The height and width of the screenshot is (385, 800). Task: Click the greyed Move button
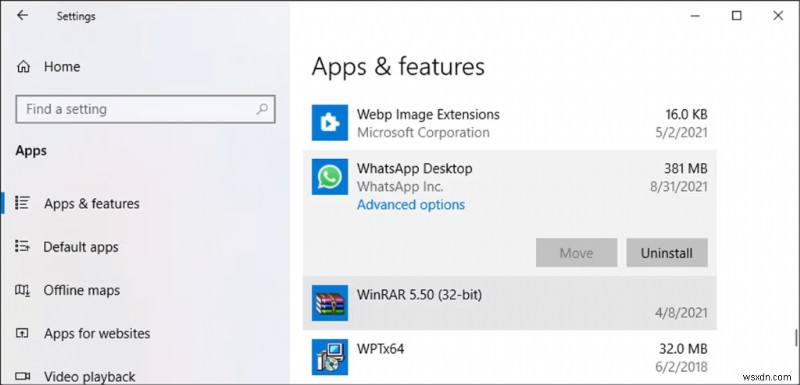pyautogui.click(x=577, y=252)
